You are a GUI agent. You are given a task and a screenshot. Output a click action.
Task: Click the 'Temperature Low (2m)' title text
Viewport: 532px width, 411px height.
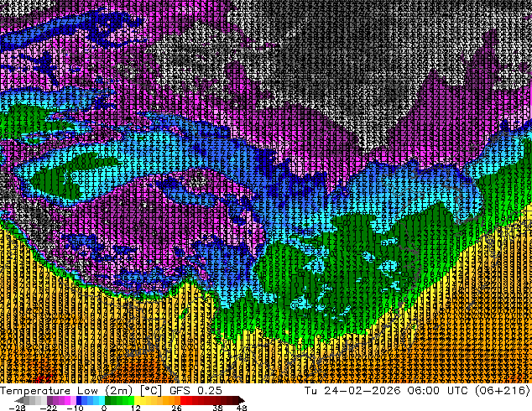coord(65,391)
